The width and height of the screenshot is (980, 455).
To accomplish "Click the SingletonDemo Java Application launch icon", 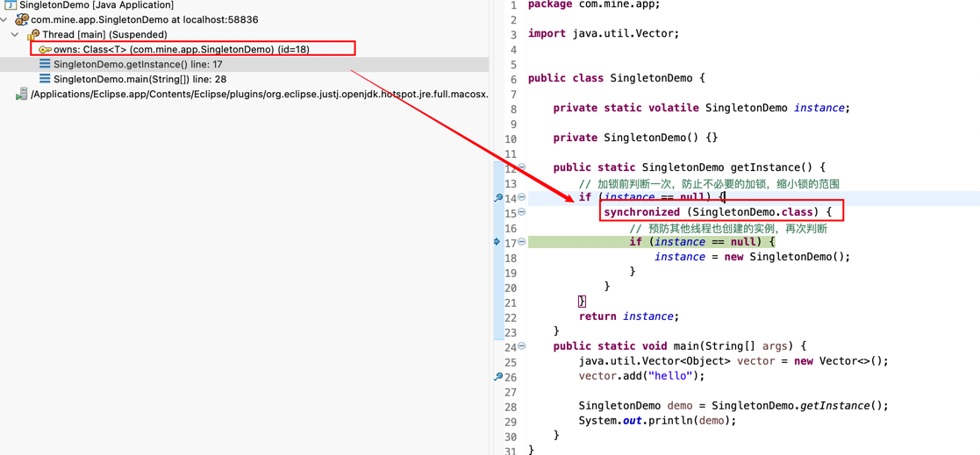I will pyautogui.click(x=11, y=5).
